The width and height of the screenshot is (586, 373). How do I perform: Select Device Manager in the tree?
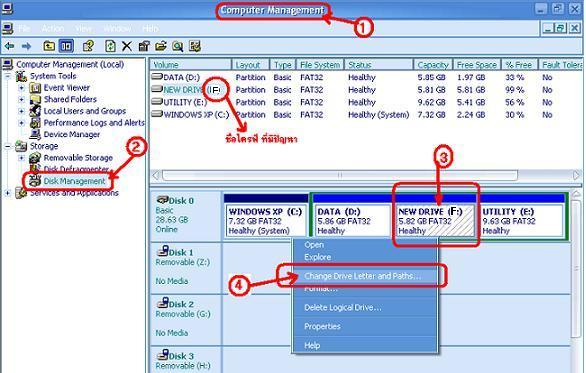pyautogui.click(x=71, y=134)
